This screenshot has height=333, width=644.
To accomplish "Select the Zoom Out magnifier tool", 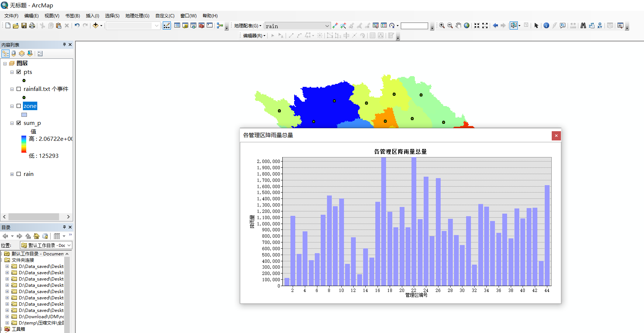I will tap(450, 26).
